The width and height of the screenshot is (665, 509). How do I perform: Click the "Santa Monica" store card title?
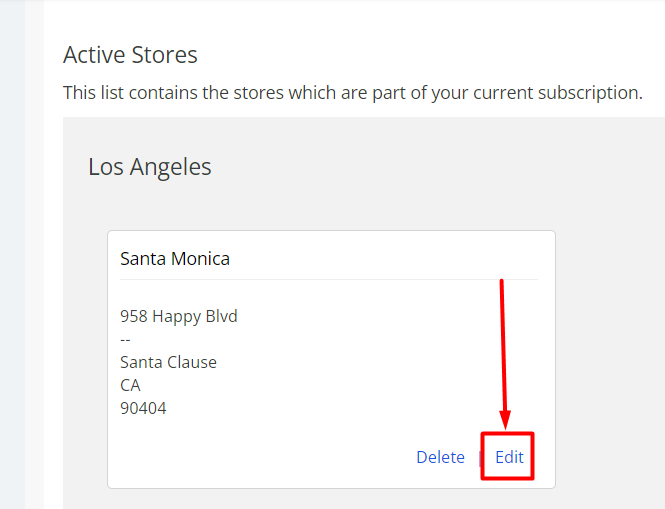tap(175, 259)
